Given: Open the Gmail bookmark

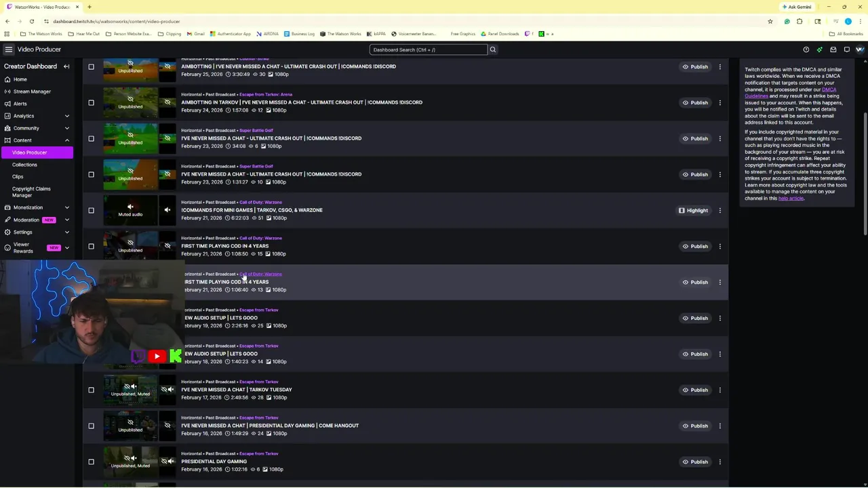Looking at the screenshot, I should click(195, 34).
